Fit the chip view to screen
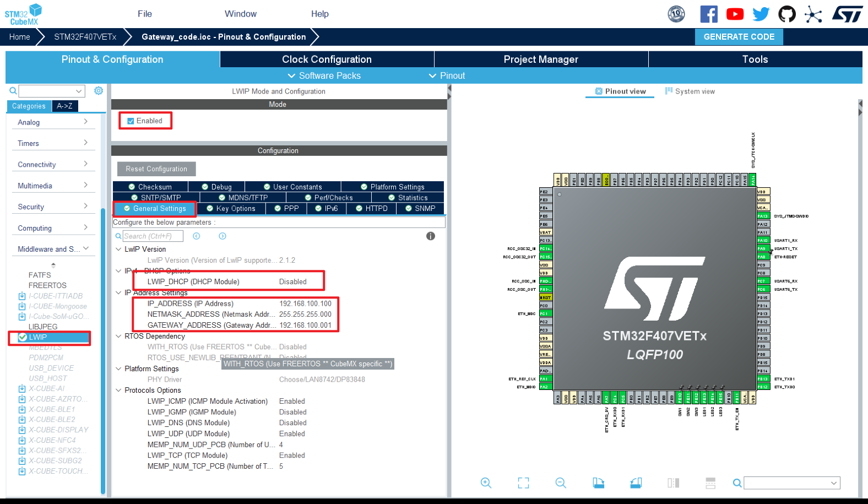Viewport: 868px width, 504px height. [x=523, y=483]
